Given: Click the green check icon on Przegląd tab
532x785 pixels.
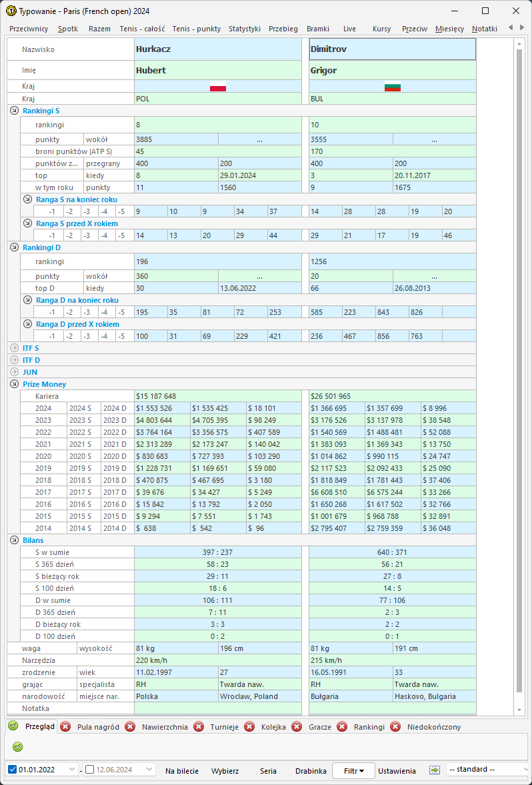Looking at the screenshot, I should (x=13, y=726).
